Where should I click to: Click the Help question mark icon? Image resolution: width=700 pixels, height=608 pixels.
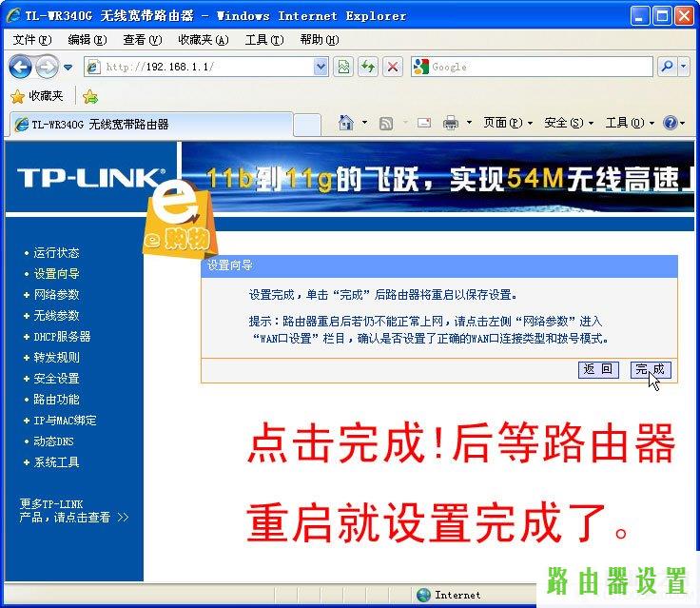tap(671, 123)
